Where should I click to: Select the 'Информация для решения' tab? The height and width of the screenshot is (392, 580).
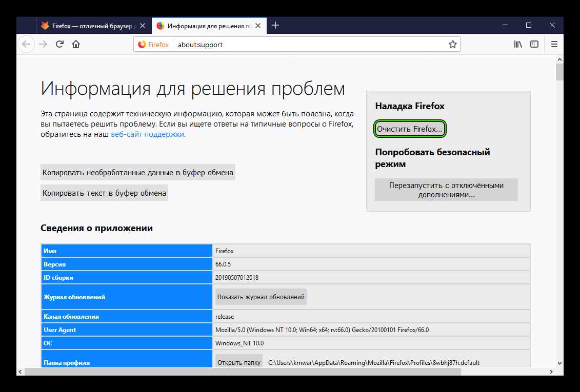pos(209,26)
